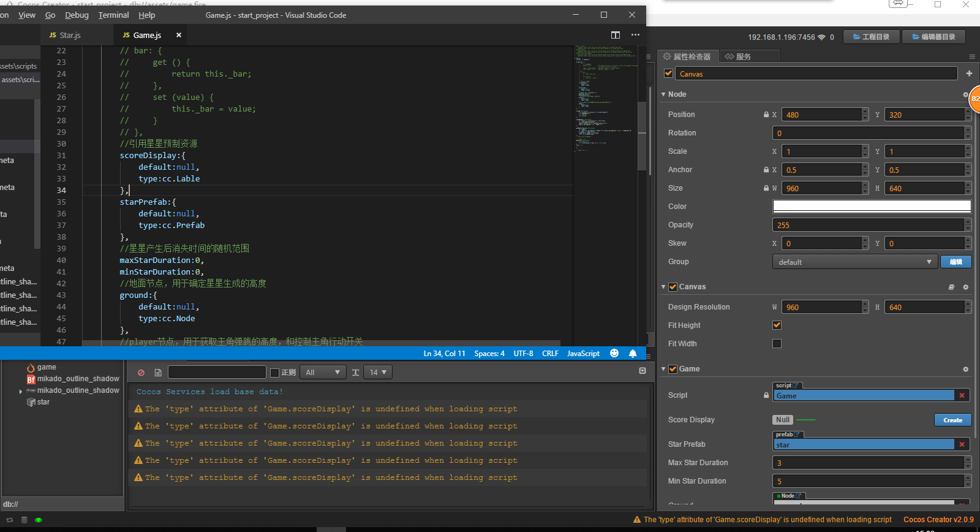Switch to the Star.js editor tab
The image size is (980, 532).
pos(70,36)
